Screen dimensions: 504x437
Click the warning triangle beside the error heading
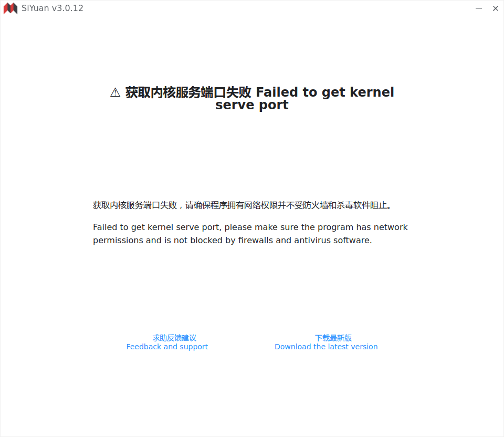(115, 92)
